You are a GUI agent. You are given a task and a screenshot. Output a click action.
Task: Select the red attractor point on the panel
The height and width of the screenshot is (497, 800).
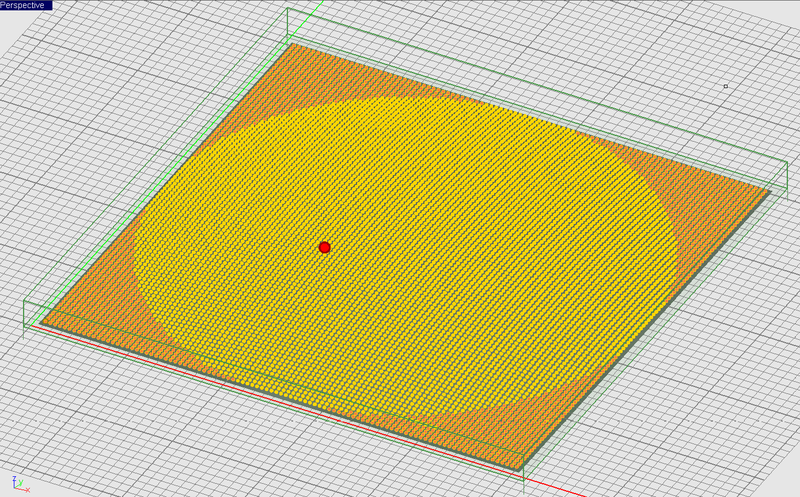click(x=324, y=247)
